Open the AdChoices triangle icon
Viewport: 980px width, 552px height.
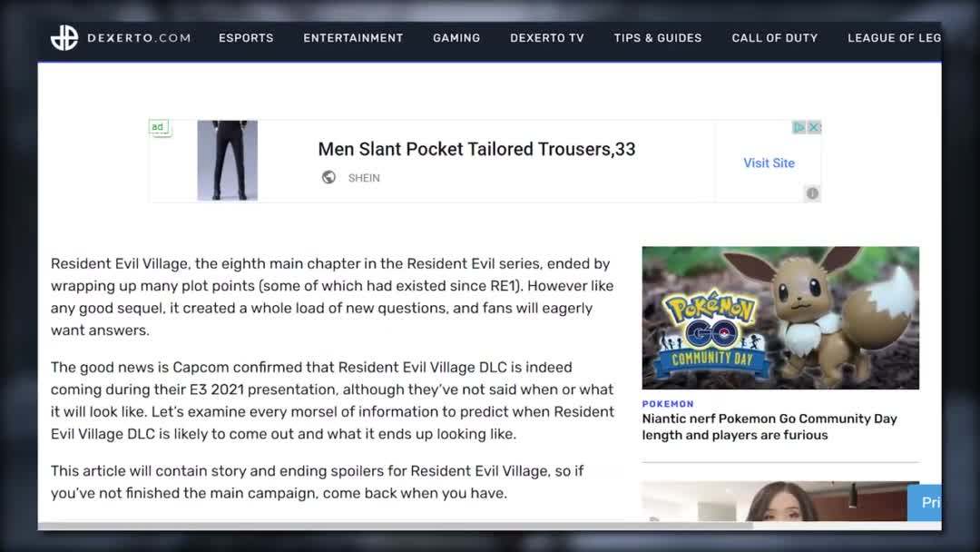tap(799, 127)
